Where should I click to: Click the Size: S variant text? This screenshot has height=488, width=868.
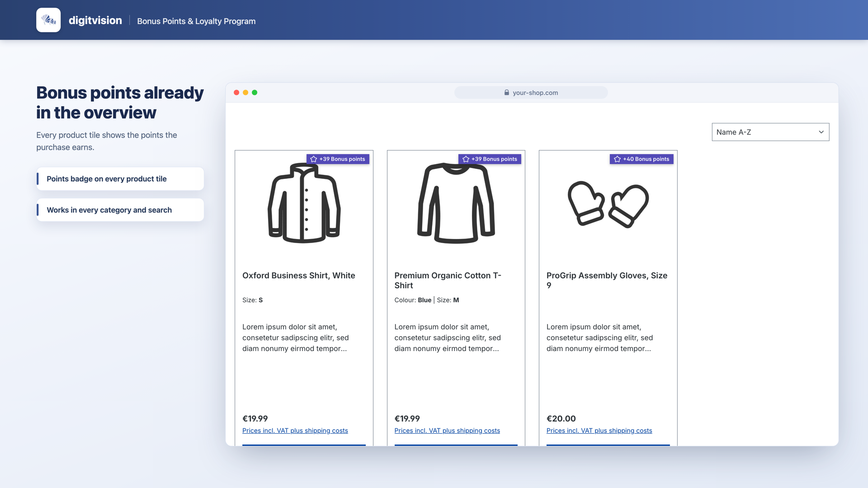tap(252, 300)
